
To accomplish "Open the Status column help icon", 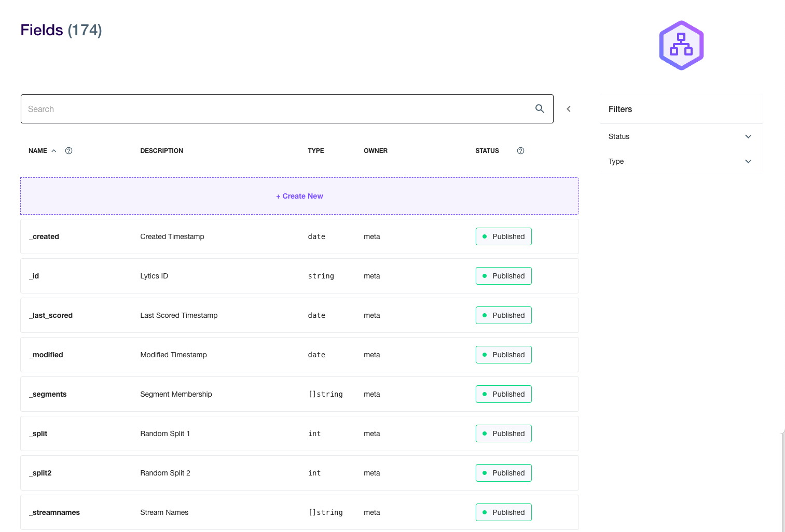I will tap(520, 151).
